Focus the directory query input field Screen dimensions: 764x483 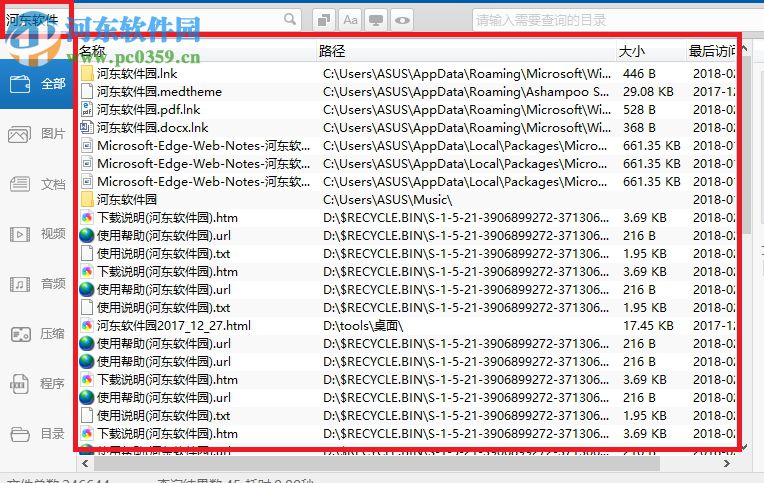(x=618, y=20)
